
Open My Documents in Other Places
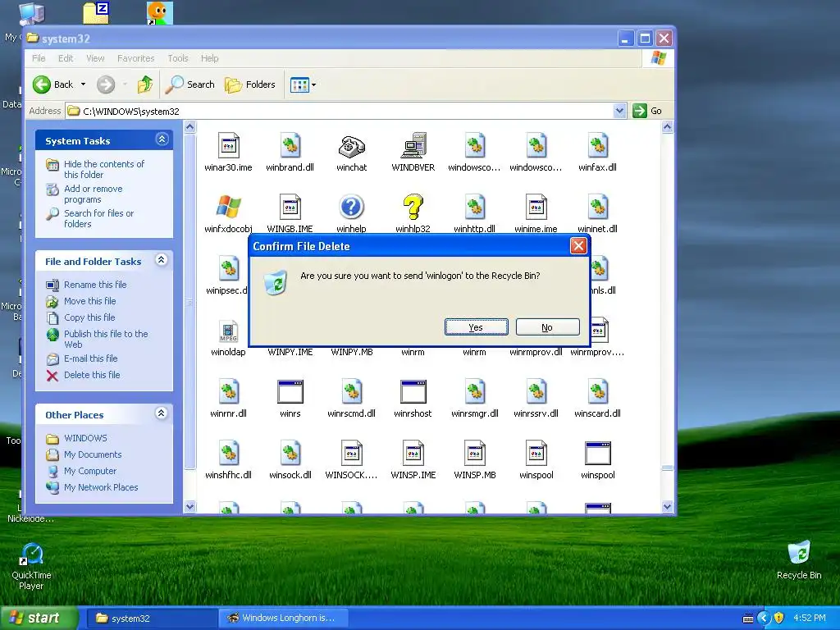[93, 454]
